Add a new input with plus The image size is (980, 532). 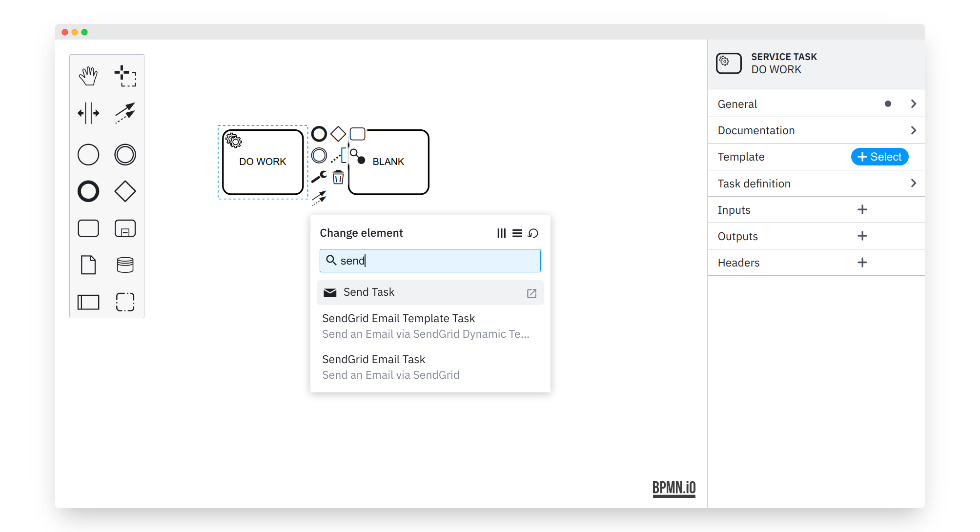coord(862,210)
